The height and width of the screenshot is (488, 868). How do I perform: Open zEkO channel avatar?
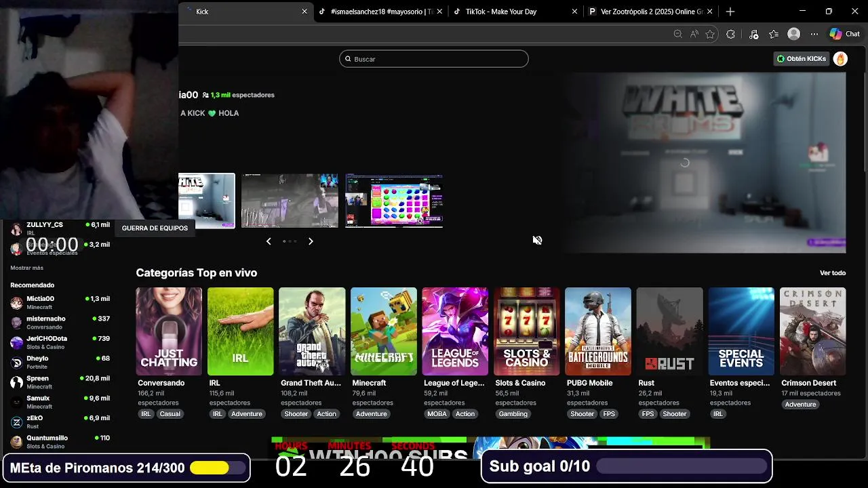16,422
